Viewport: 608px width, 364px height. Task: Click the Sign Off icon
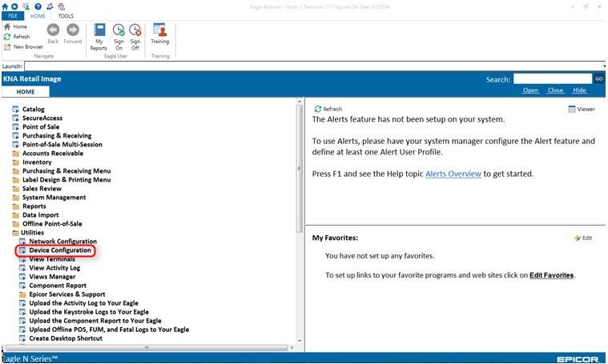point(135,31)
